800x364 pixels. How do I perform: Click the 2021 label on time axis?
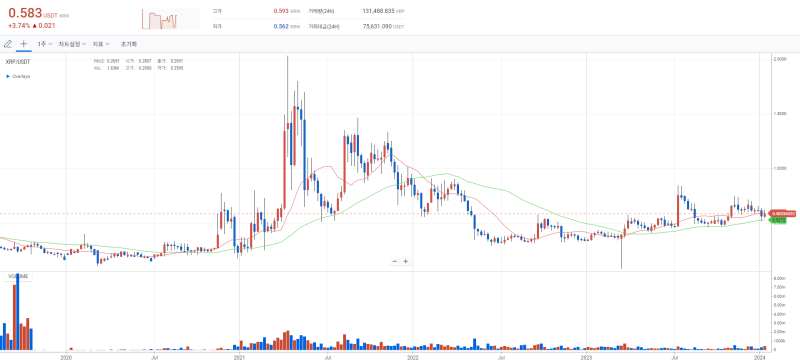coord(239,359)
